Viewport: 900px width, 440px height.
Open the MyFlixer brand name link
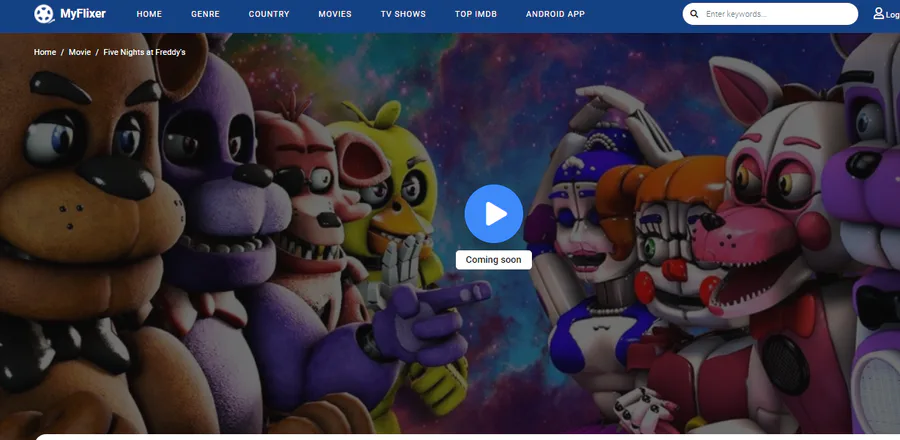tap(83, 14)
